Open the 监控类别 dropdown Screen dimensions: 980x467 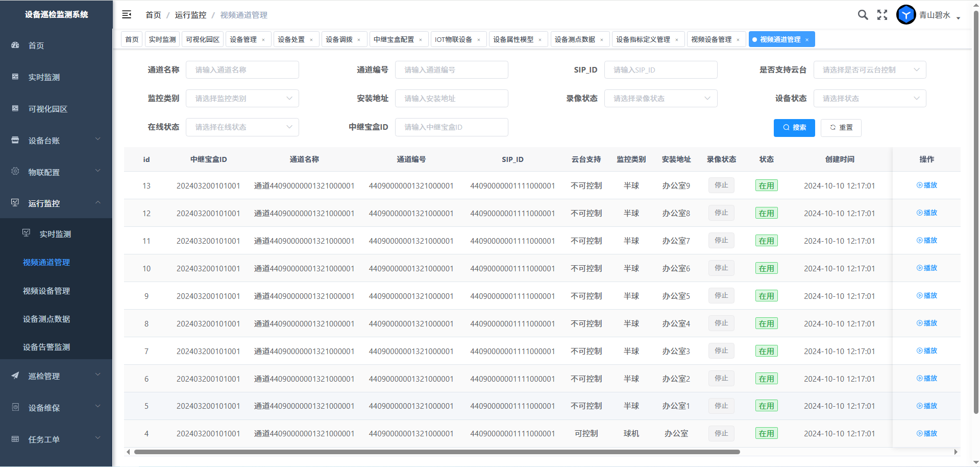(242, 99)
